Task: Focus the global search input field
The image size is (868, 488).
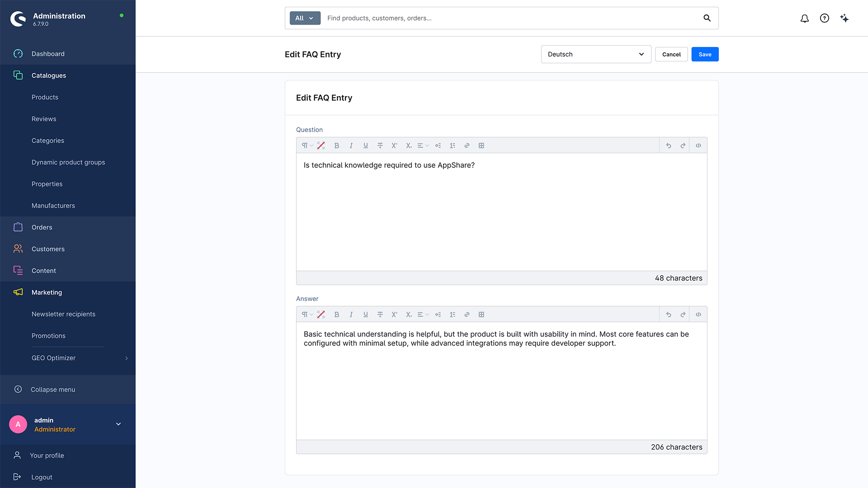Action: point(511,18)
